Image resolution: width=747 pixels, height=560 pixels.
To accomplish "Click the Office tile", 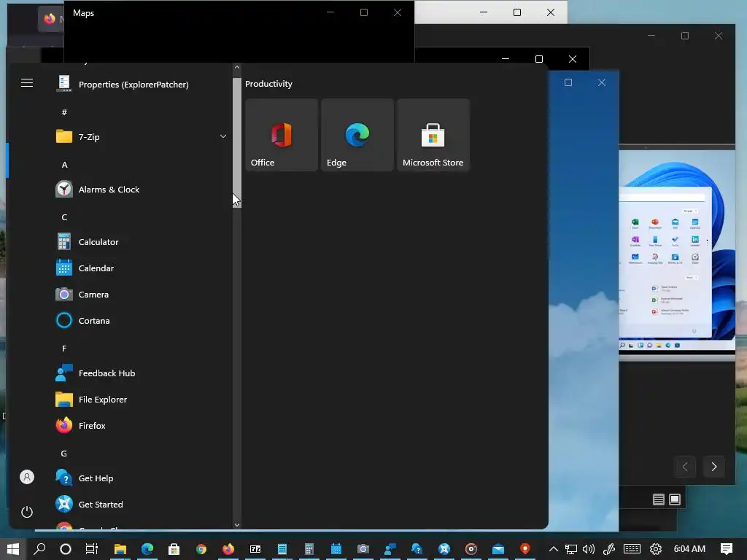I will click(x=282, y=135).
